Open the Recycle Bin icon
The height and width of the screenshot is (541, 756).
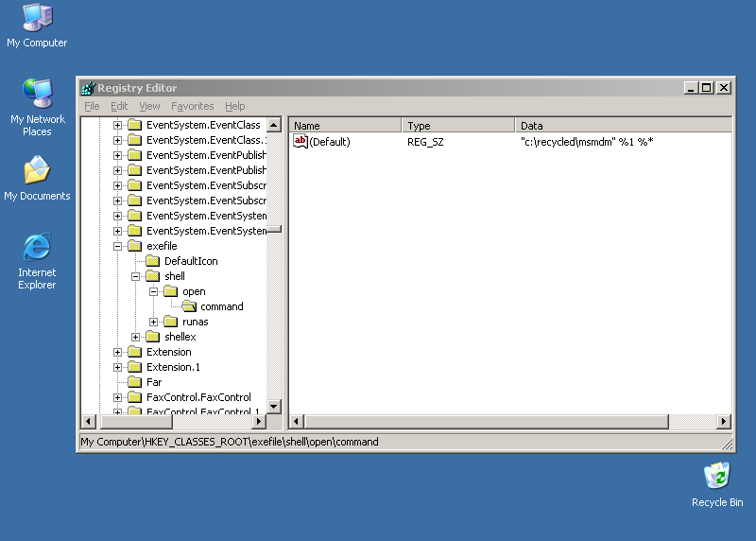(x=717, y=477)
